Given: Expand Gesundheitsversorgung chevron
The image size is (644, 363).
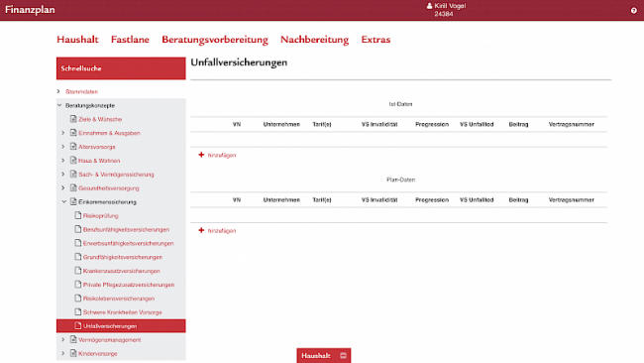Looking at the screenshot, I should coord(63,187).
